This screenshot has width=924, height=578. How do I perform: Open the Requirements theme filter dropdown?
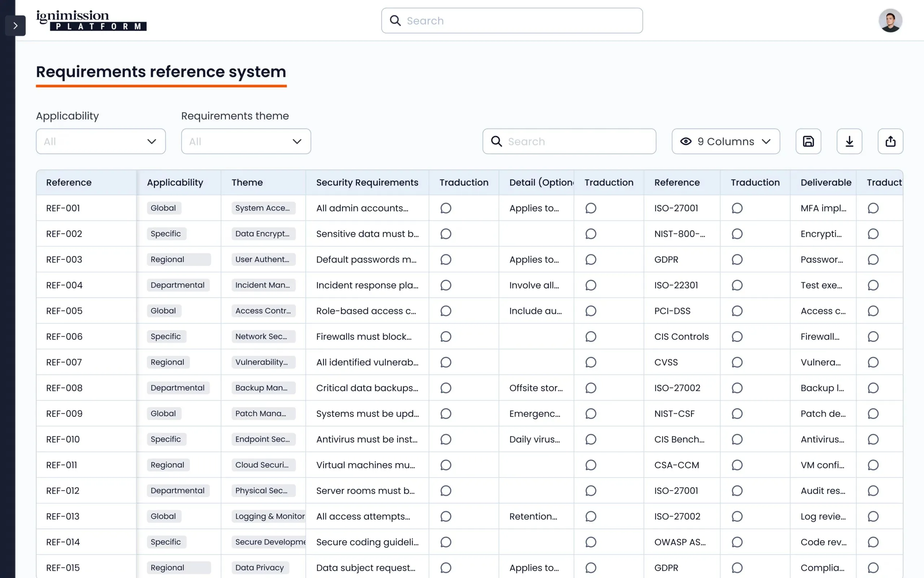click(x=246, y=142)
